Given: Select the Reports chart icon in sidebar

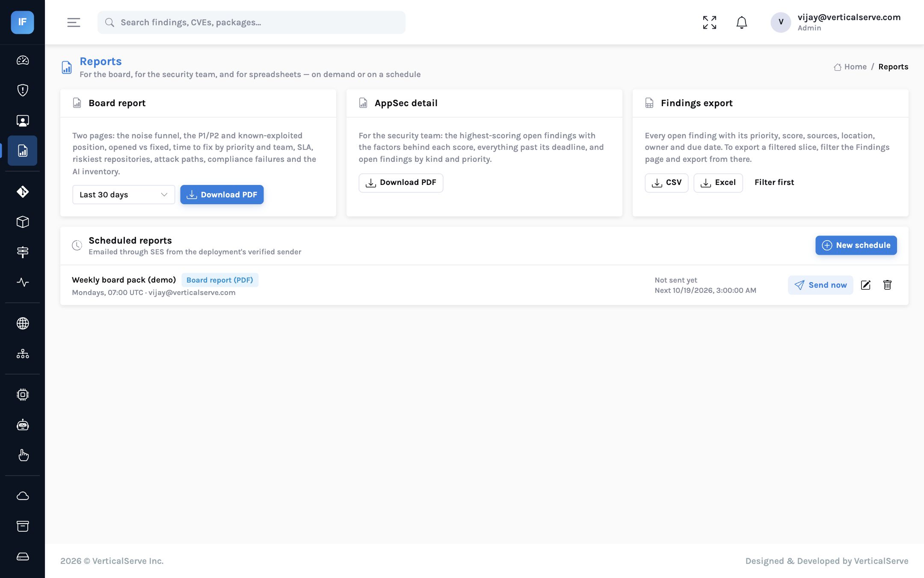Looking at the screenshot, I should (23, 151).
